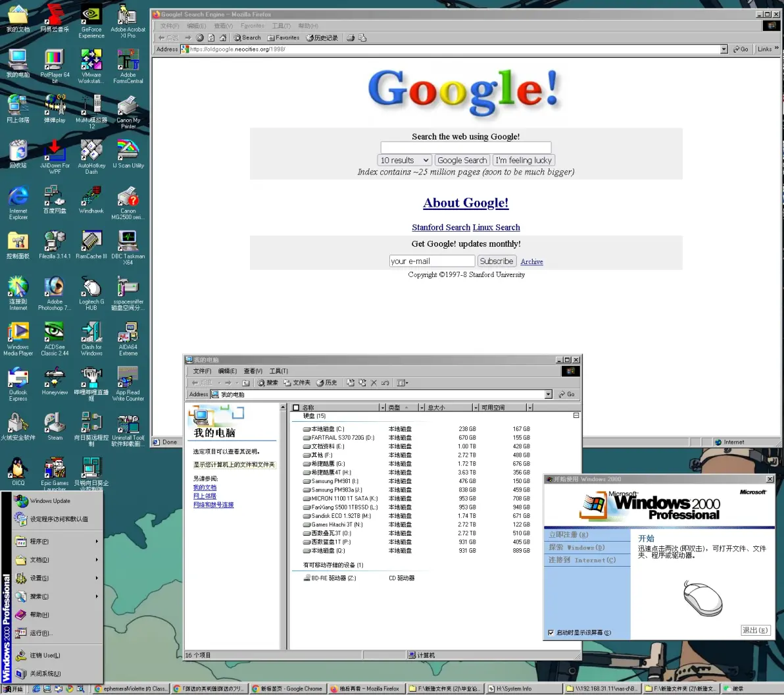This screenshot has height=695, width=784.
Task: Click the Print icon in Firefox toolbar
Action: tap(351, 38)
